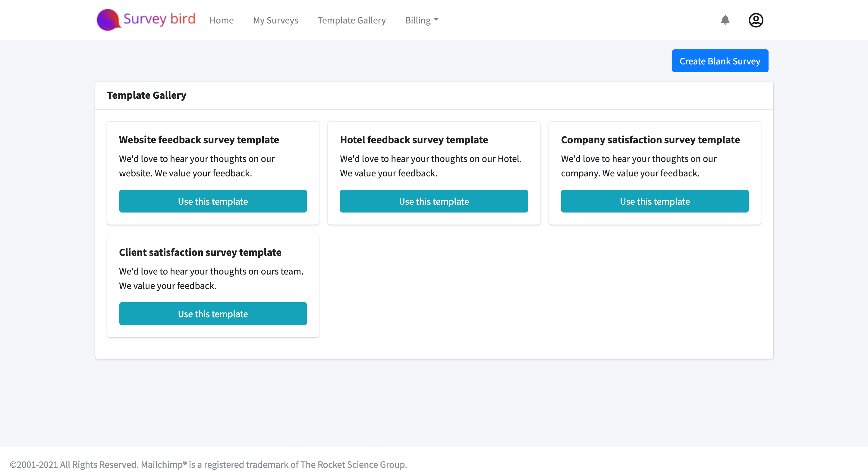Use the Hotel feedback survey template

click(434, 201)
